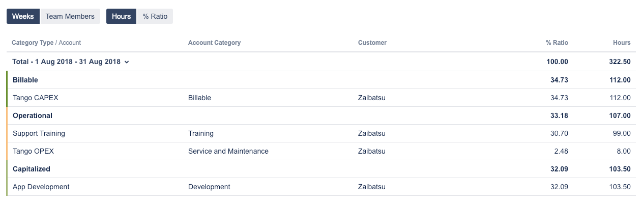644x204 pixels.
Task: Open the Support Training account
Action: click(x=39, y=133)
